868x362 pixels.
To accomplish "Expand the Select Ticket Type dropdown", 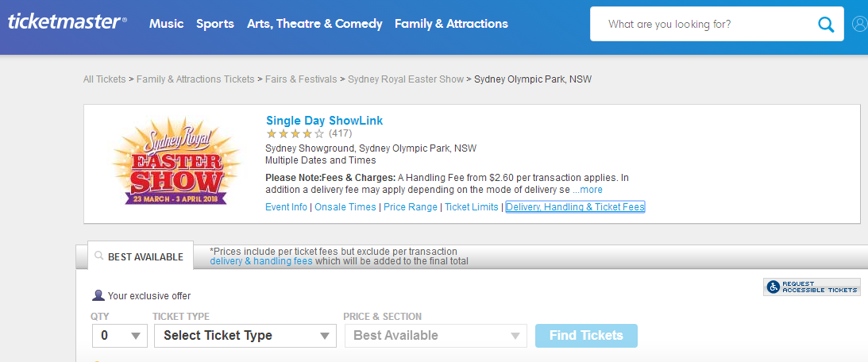I will 245,336.
